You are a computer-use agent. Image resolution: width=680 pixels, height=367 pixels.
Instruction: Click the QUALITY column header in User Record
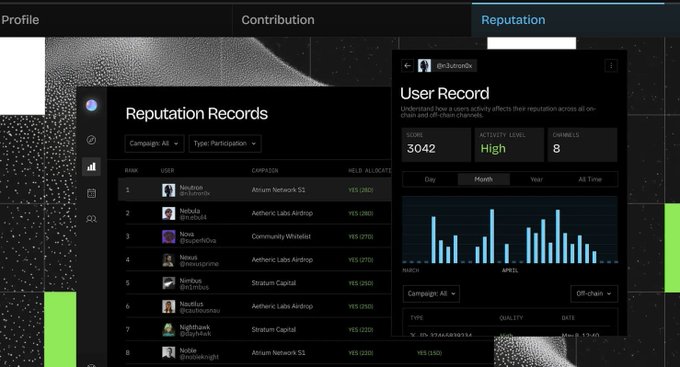pyautogui.click(x=511, y=318)
